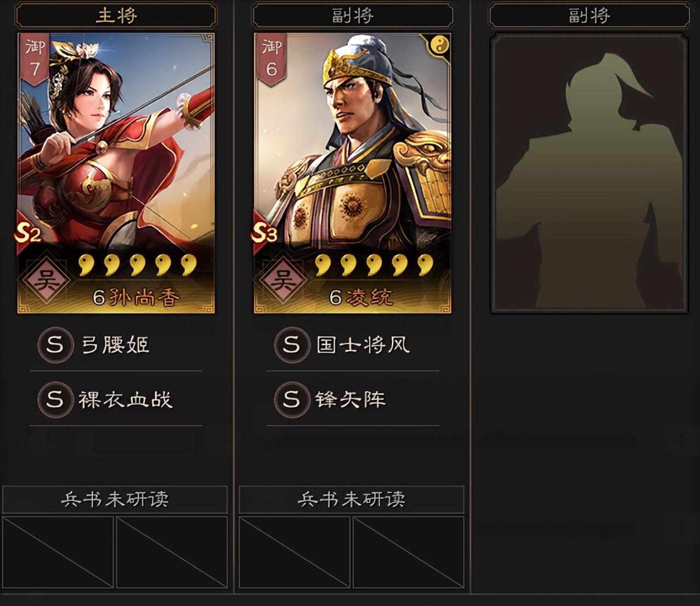Viewport: 700px width, 606px height.
Task: Click the star rating row on 凌统 card
Action: (375, 265)
